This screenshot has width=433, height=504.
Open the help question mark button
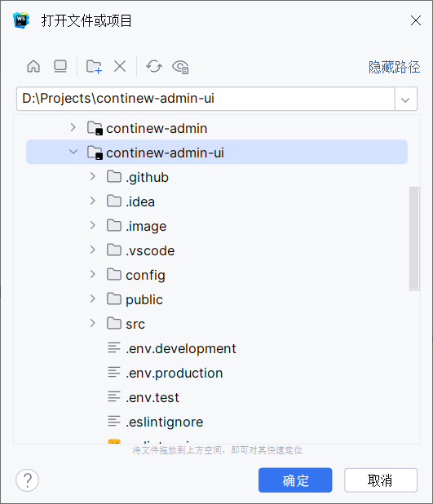click(x=28, y=480)
